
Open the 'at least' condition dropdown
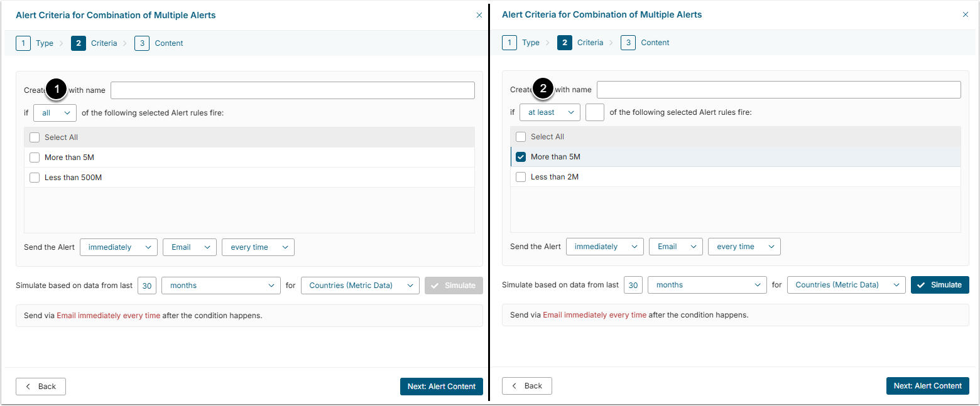(x=550, y=112)
